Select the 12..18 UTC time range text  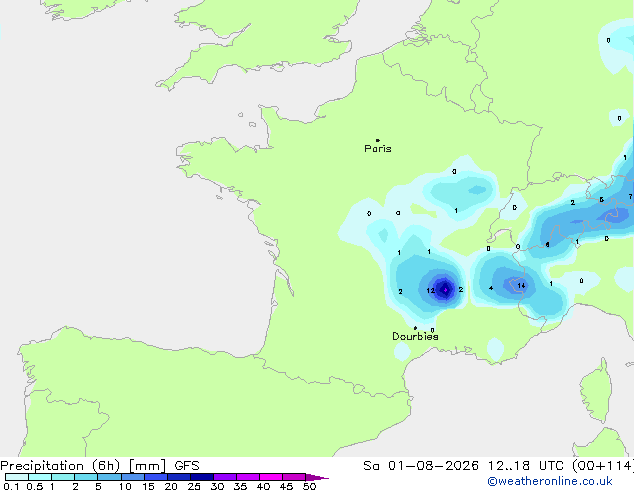pos(525,466)
